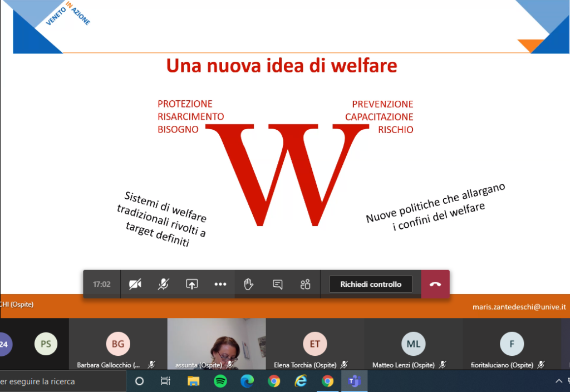This screenshot has width=570, height=392.
Task: Click assunta's video thumbnail
Action: click(x=217, y=342)
